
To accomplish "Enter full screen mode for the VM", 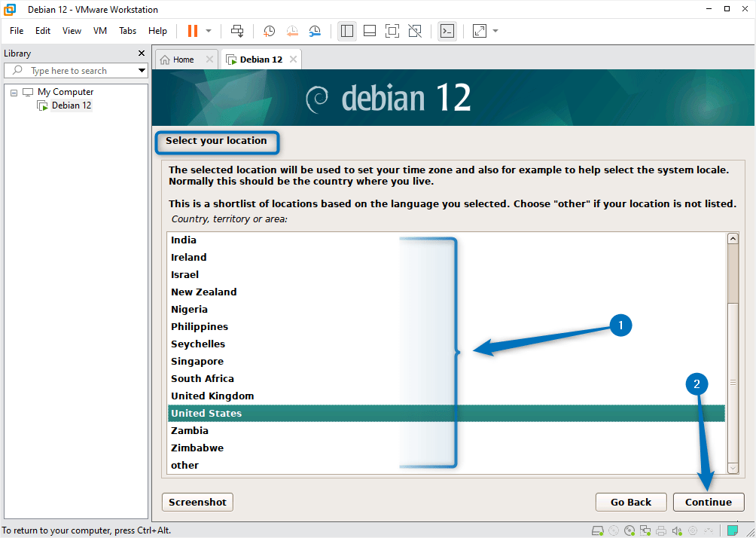I will click(392, 31).
